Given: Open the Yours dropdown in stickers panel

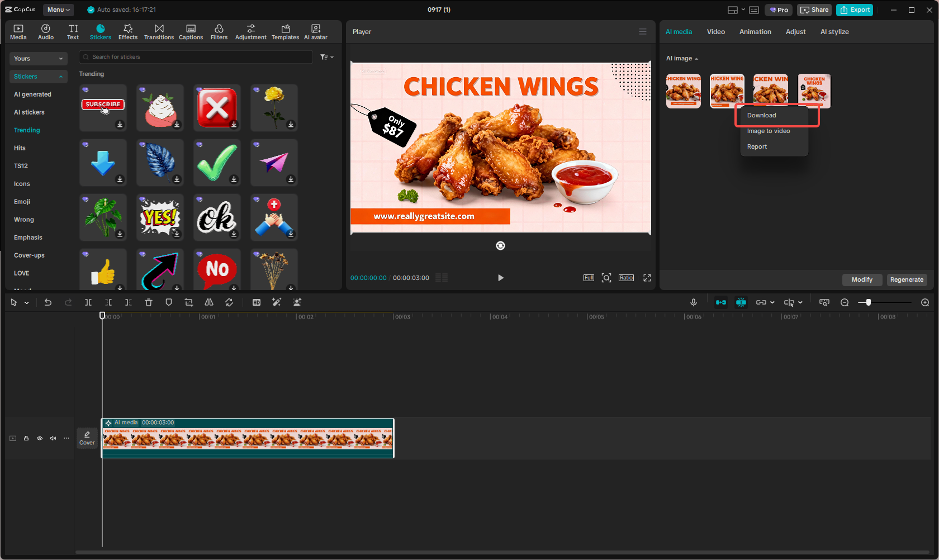Looking at the screenshot, I should (38, 58).
